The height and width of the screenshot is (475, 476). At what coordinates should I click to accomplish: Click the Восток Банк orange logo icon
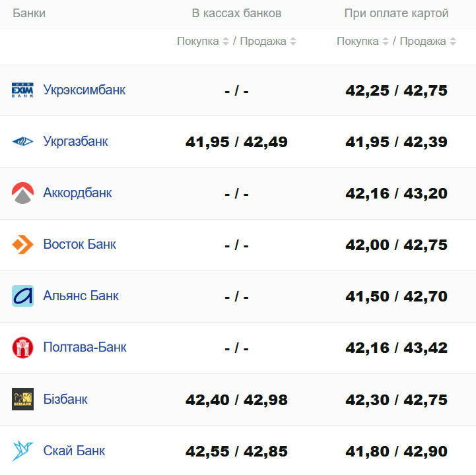point(22,244)
